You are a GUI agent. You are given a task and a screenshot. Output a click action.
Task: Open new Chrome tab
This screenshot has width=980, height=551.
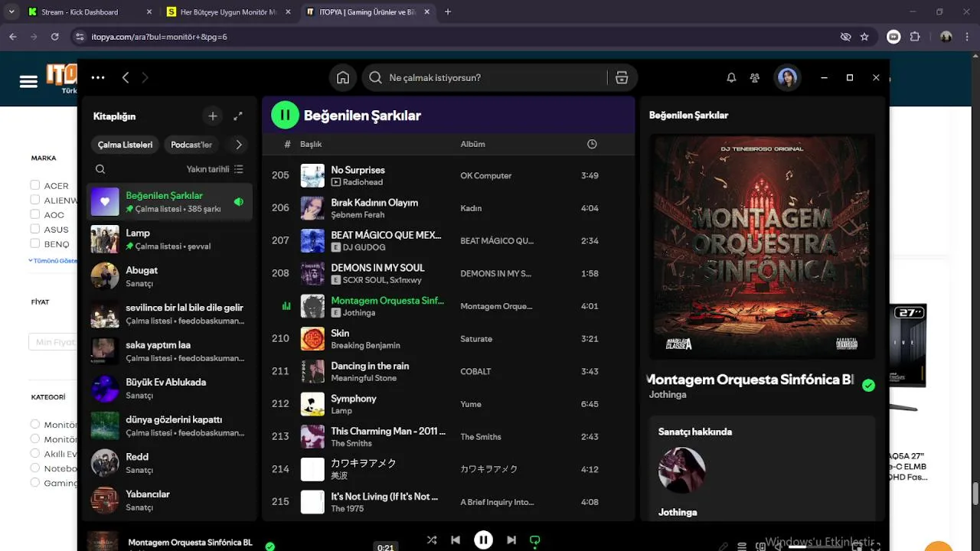pyautogui.click(x=448, y=11)
